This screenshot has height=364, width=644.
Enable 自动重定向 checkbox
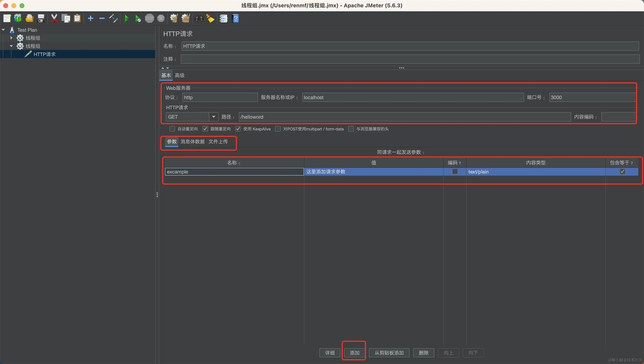(172, 129)
